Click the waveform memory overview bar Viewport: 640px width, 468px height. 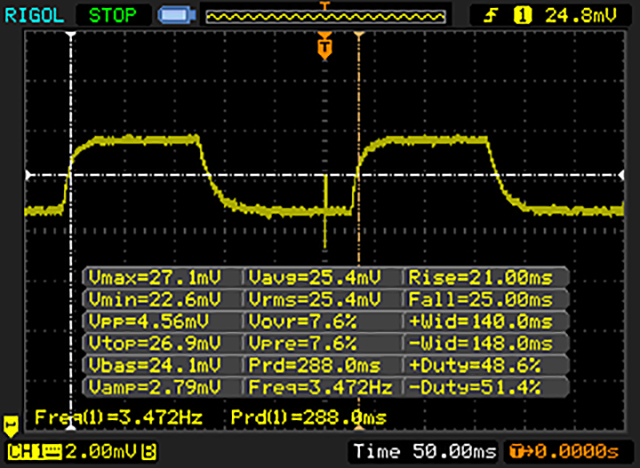pyautogui.click(x=325, y=16)
